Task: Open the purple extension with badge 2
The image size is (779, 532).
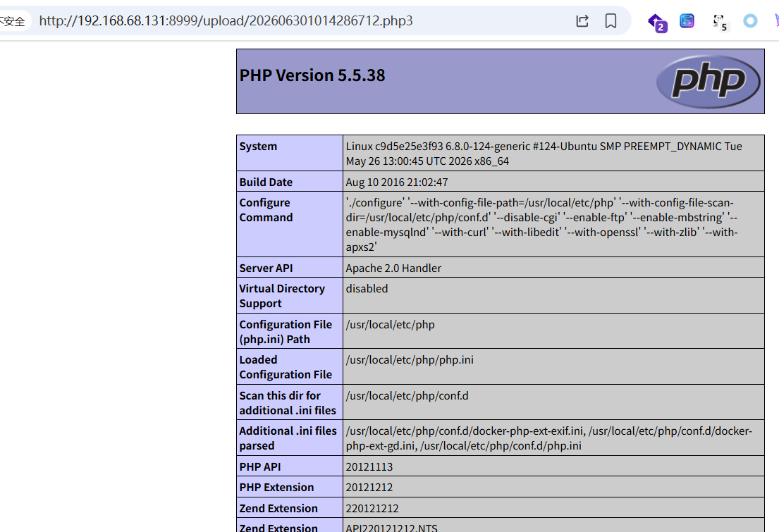Action: (657, 23)
